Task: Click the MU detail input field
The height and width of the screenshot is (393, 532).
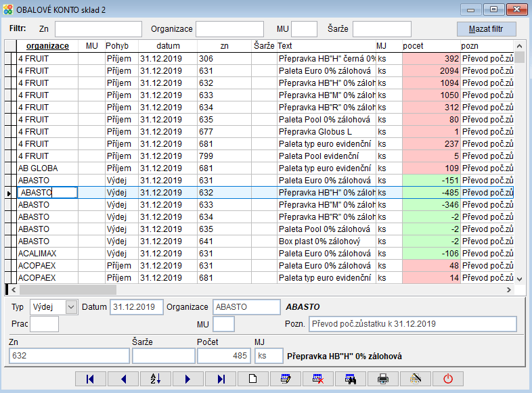Action: click(x=223, y=324)
